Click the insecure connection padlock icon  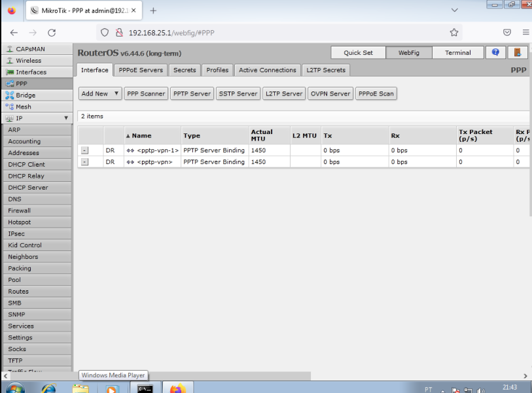point(119,33)
